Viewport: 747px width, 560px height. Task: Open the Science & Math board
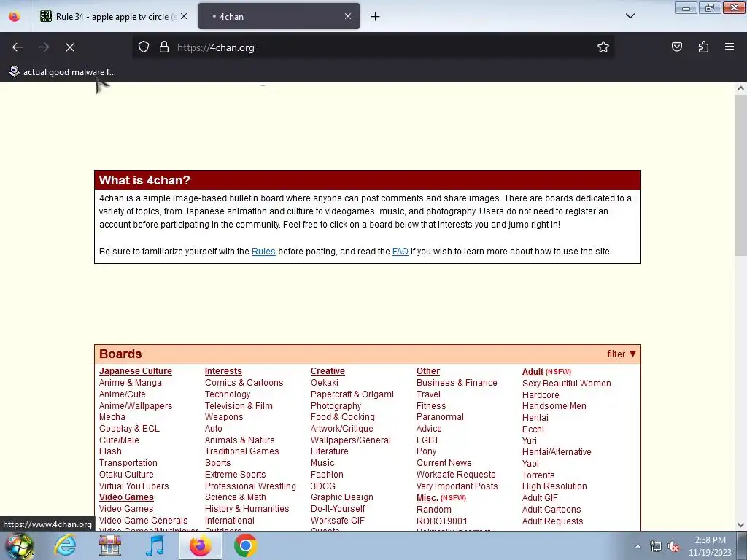click(236, 497)
